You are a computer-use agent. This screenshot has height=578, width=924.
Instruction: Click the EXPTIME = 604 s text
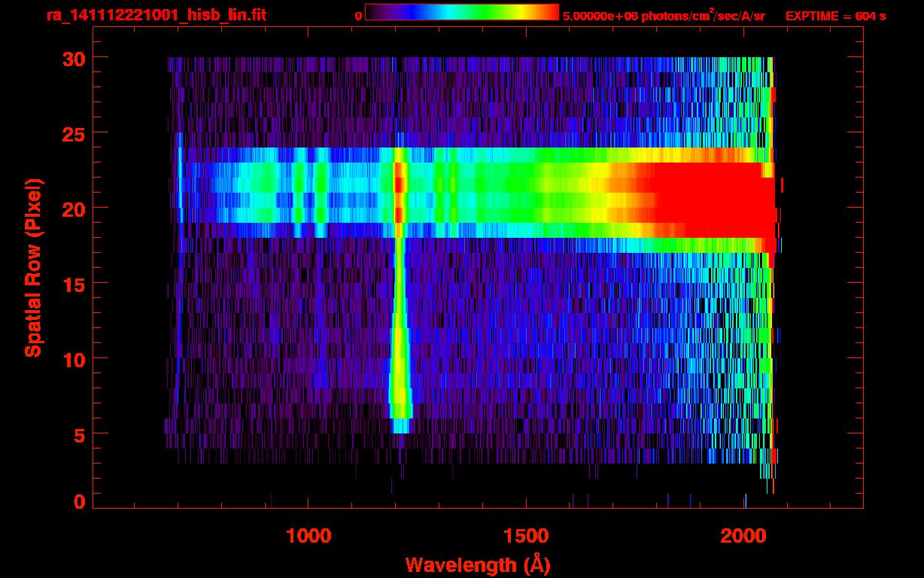(x=835, y=16)
